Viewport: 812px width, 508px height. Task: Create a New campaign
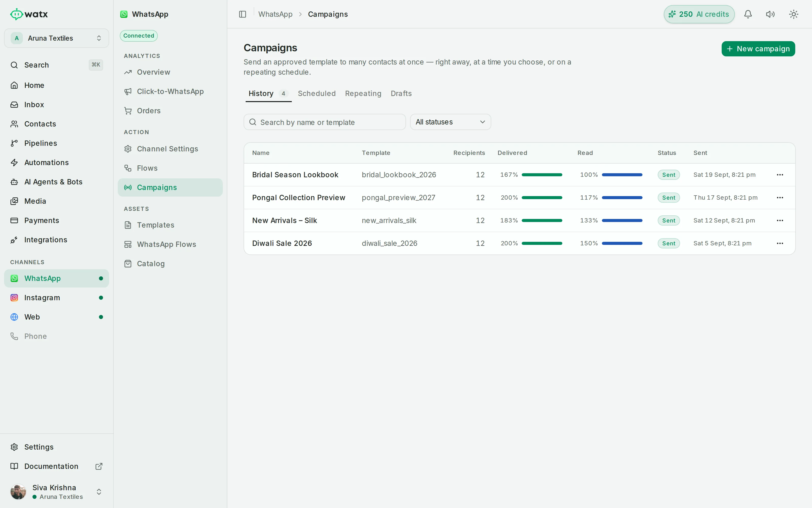coord(758,49)
